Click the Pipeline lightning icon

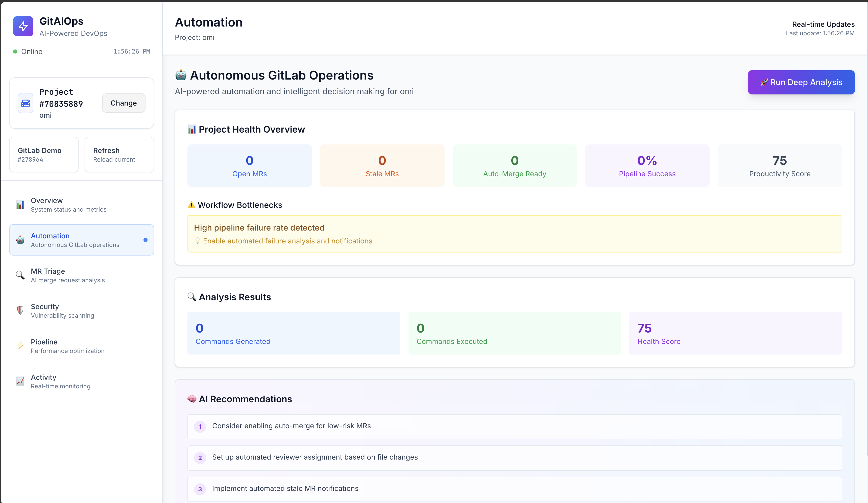tap(20, 346)
